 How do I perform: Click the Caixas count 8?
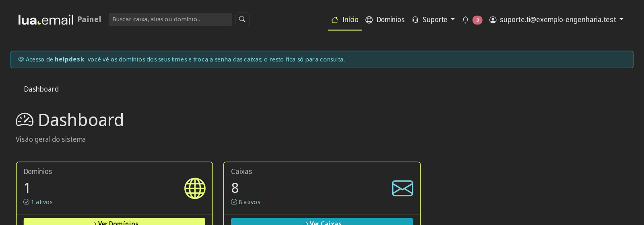pyautogui.click(x=235, y=188)
